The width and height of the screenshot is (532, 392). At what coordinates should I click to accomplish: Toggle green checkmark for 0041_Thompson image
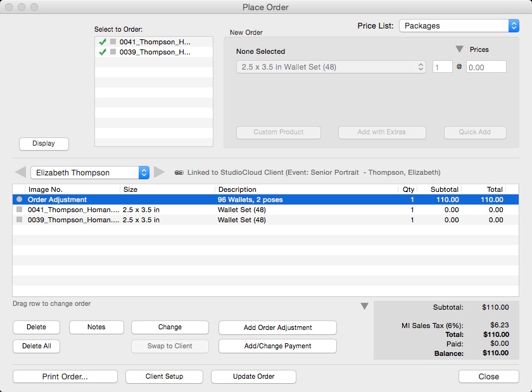point(102,42)
